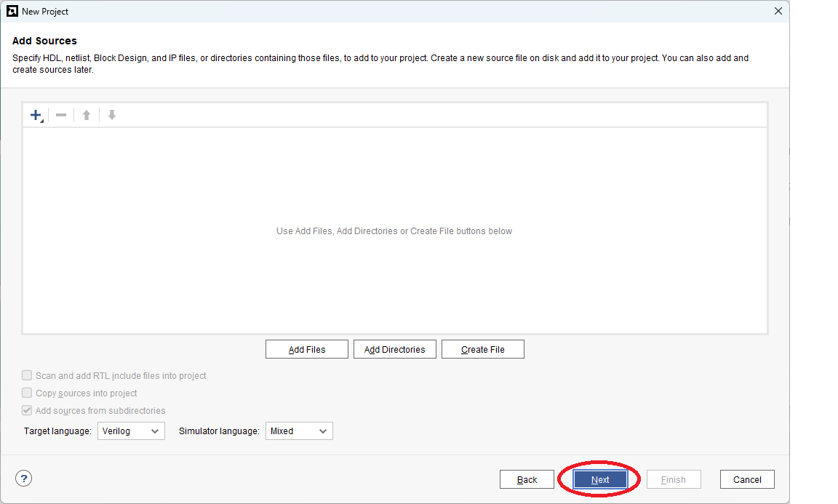Click the Vivado logo in the title bar
The height and width of the screenshot is (504, 838).
11,11
